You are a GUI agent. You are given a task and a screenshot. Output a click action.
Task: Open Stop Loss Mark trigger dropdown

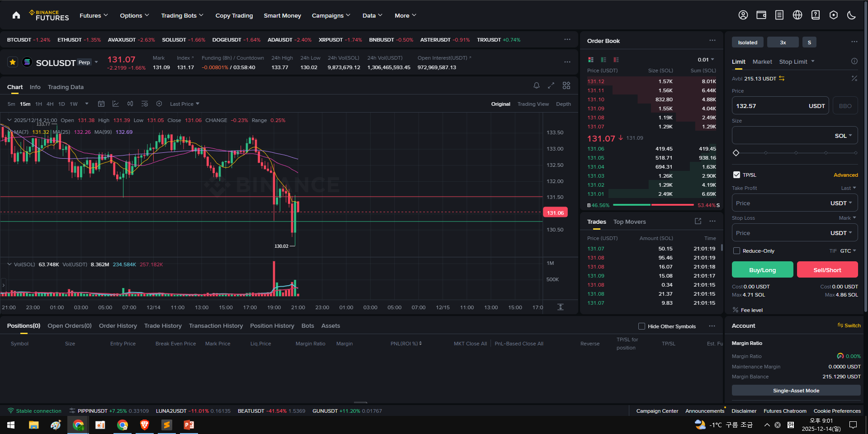pyautogui.click(x=848, y=218)
